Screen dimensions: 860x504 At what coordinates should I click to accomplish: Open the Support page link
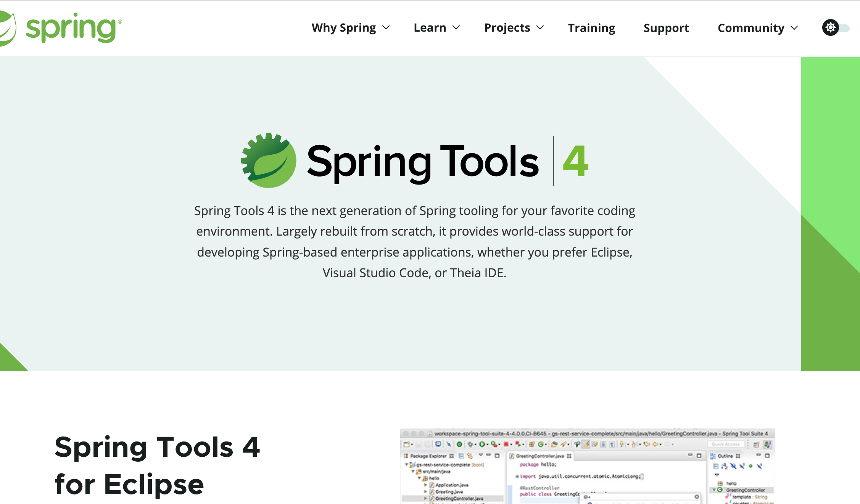(666, 28)
